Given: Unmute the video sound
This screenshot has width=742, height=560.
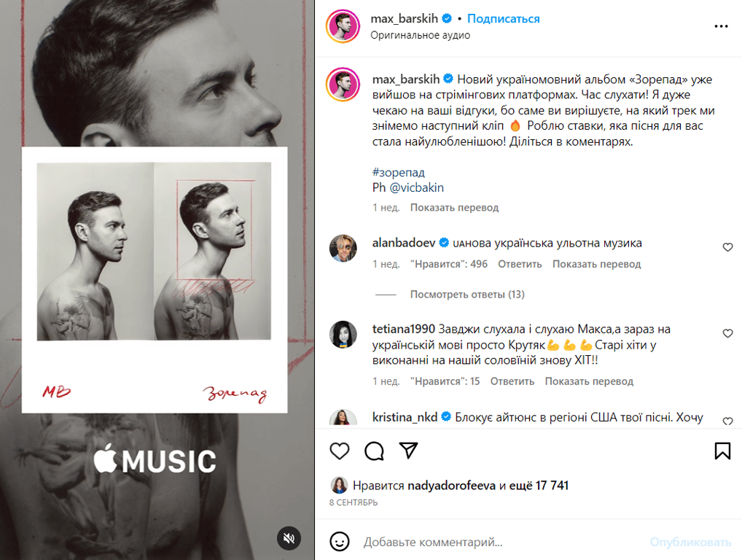Looking at the screenshot, I should click(x=289, y=538).
